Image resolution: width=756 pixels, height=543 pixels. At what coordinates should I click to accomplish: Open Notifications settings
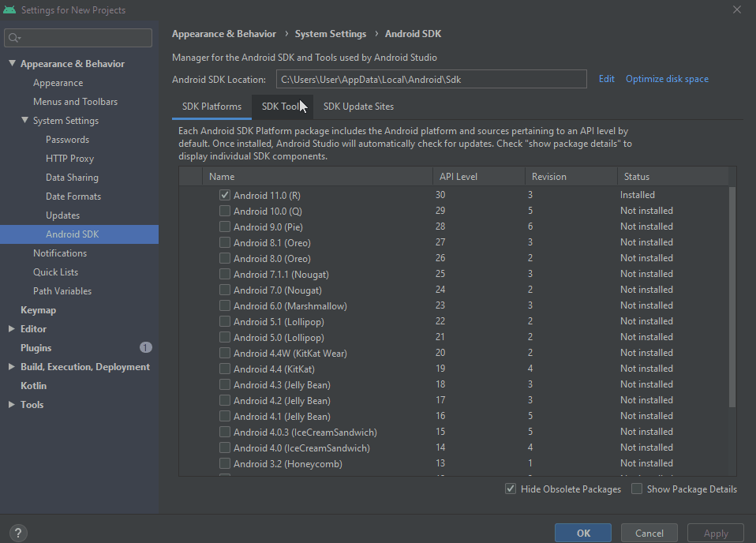point(60,253)
